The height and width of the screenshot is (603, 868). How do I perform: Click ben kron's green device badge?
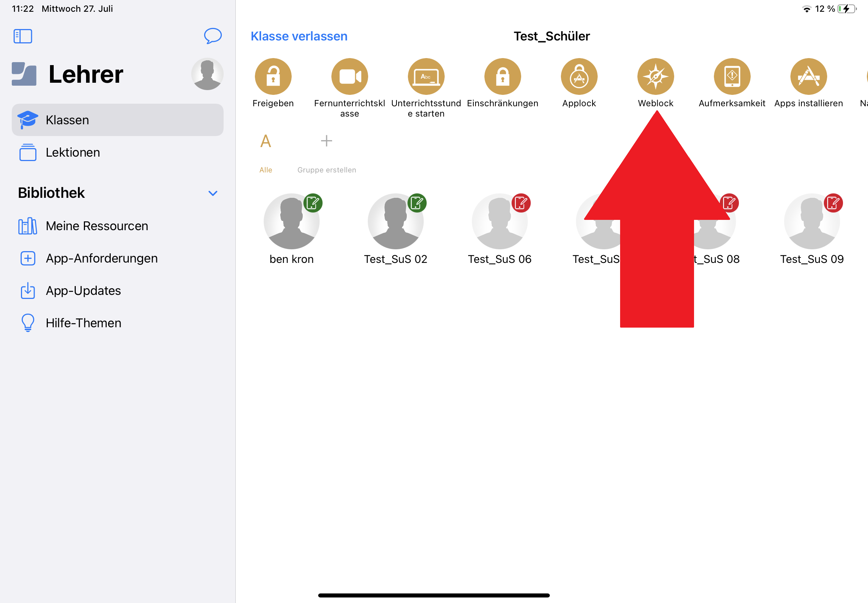tap(313, 203)
